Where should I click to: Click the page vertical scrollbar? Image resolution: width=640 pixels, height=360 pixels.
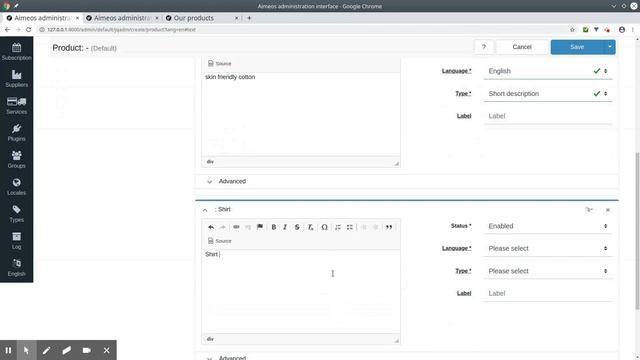637,231
